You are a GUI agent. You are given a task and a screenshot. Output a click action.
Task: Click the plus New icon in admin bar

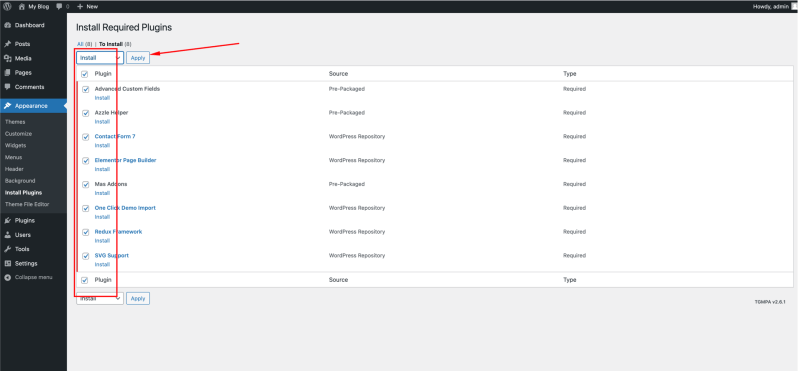80,7
